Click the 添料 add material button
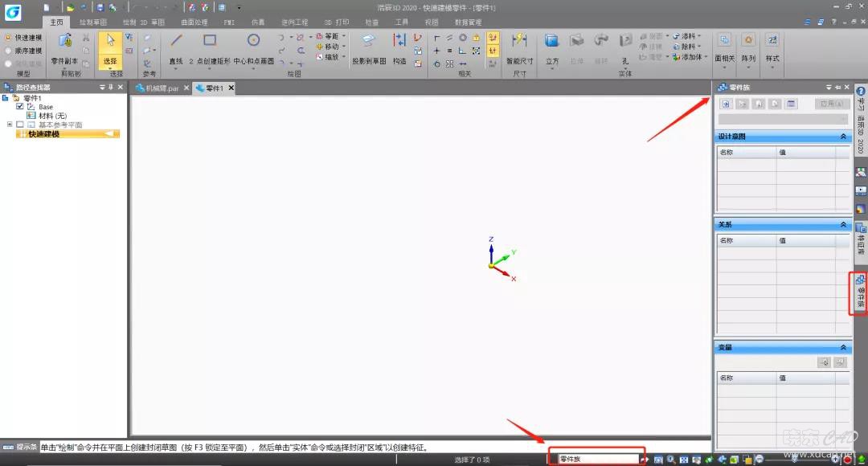Image resolution: width=868 pixels, height=466 pixels. pos(689,36)
